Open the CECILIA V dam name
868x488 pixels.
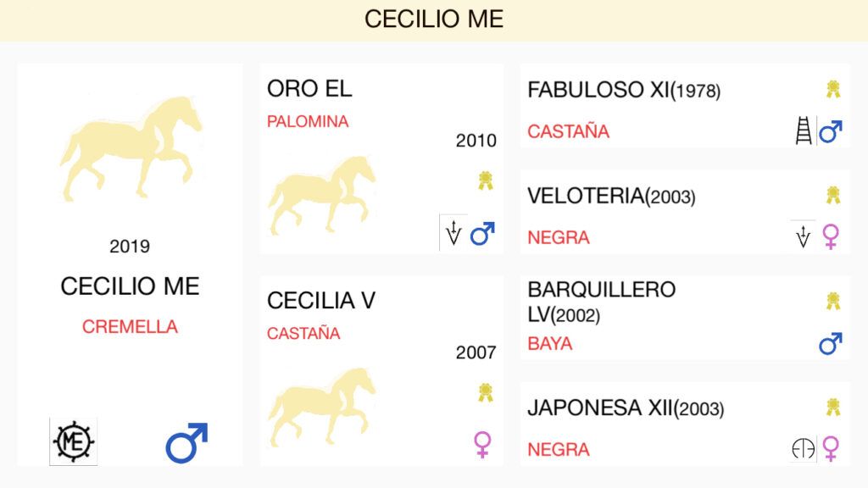tap(321, 301)
